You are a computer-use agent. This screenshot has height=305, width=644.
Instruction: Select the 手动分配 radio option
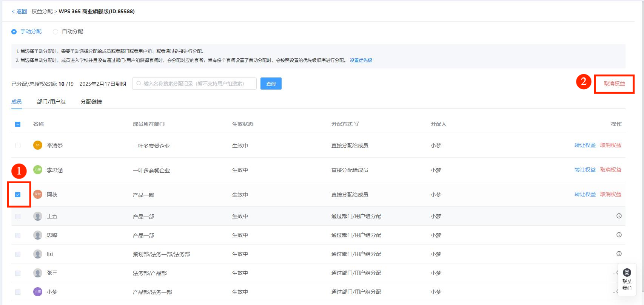[x=14, y=32]
